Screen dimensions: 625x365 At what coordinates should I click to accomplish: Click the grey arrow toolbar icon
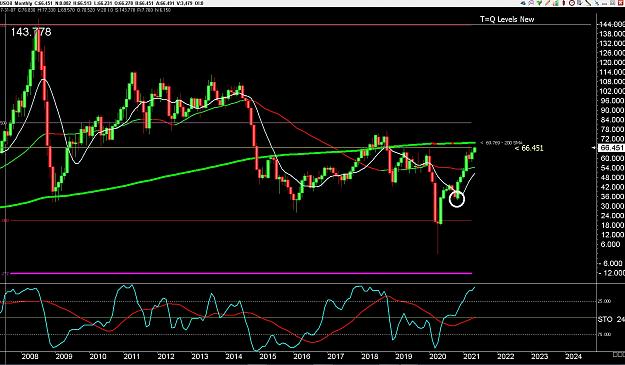(x=580, y=3)
